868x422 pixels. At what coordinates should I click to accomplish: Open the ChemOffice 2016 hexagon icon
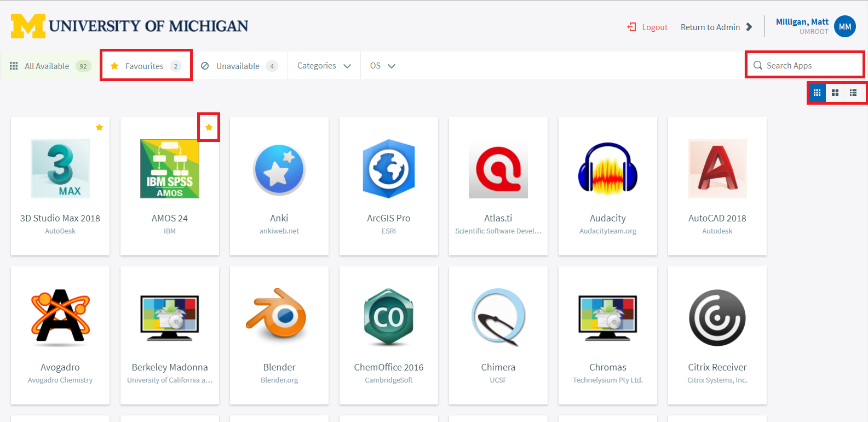click(x=389, y=317)
